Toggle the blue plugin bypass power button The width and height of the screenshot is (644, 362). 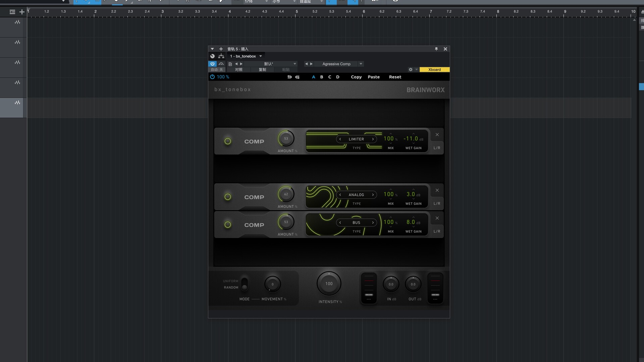coord(212,64)
